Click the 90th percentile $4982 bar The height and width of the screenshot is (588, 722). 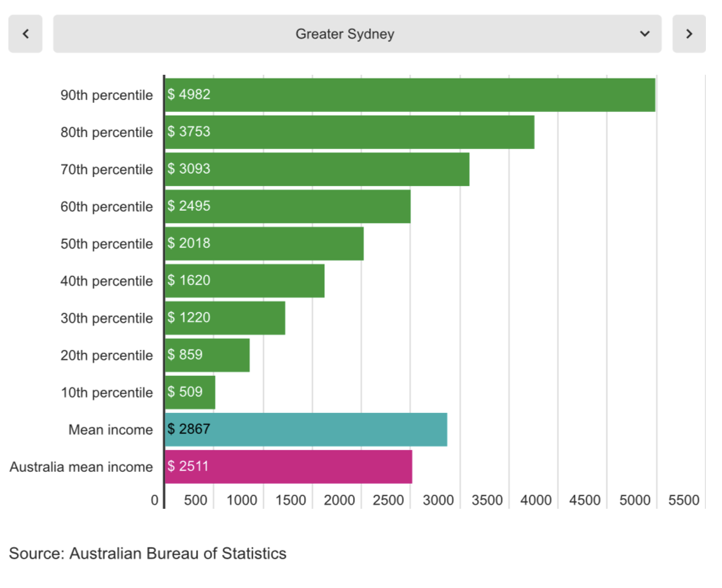coord(410,94)
